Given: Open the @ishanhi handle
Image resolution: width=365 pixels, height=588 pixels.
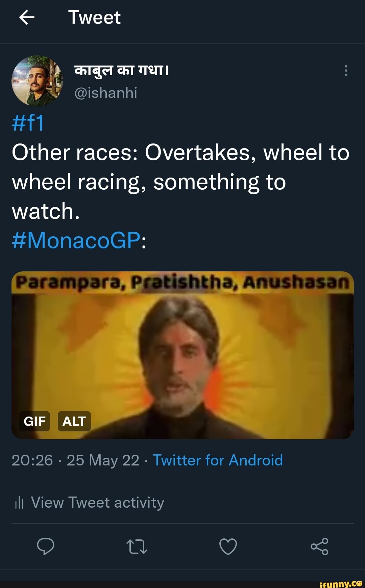Looking at the screenshot, I should (x=105, y=92).
